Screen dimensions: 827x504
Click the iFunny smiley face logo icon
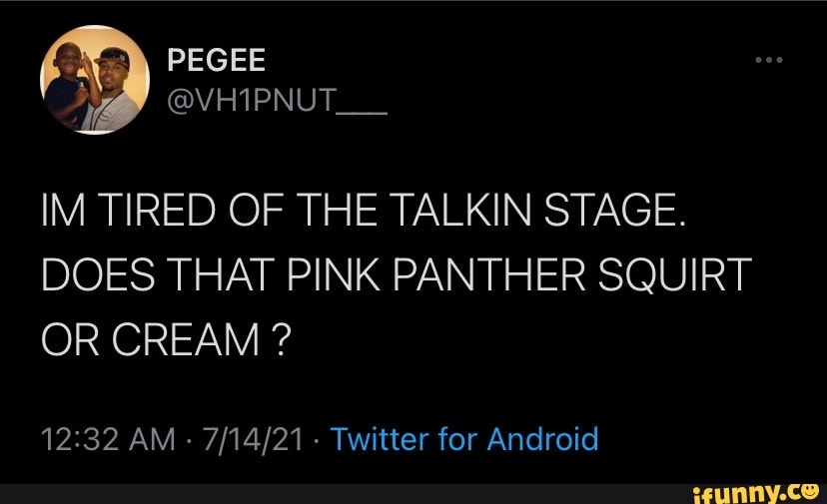(x=809, y=489)
